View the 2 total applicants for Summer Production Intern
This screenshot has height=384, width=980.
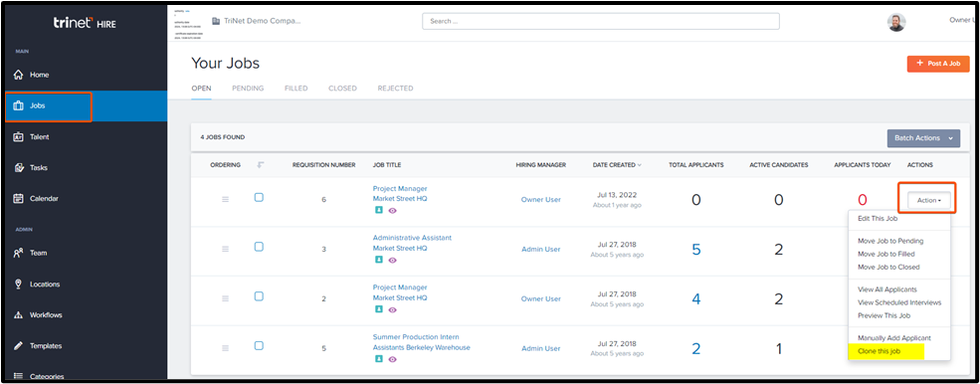(x=695, y=349)
